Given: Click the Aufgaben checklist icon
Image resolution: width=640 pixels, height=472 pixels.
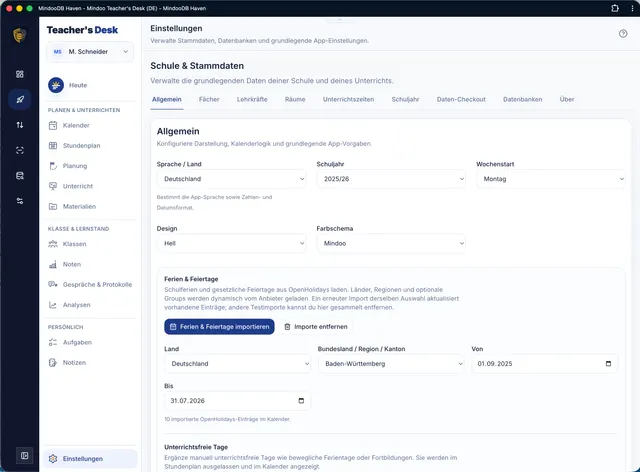Looking at the screenshot, I should tap(53, 343).
